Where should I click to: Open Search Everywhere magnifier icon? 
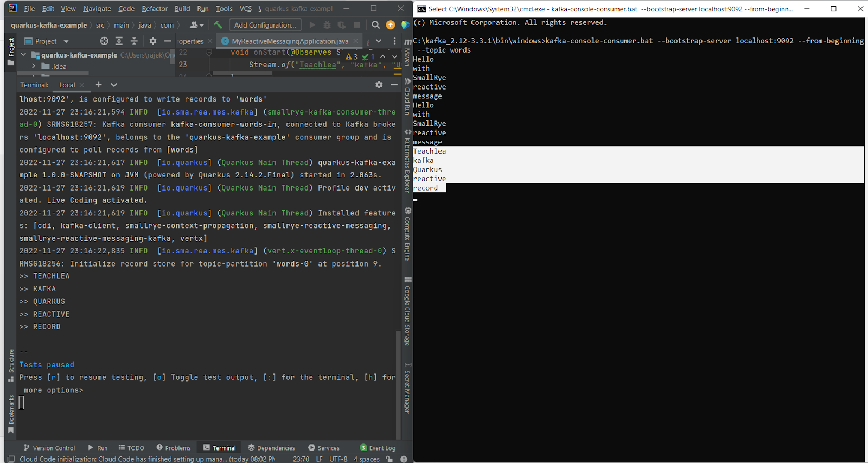pyautogui.click(x=375, y=25)
